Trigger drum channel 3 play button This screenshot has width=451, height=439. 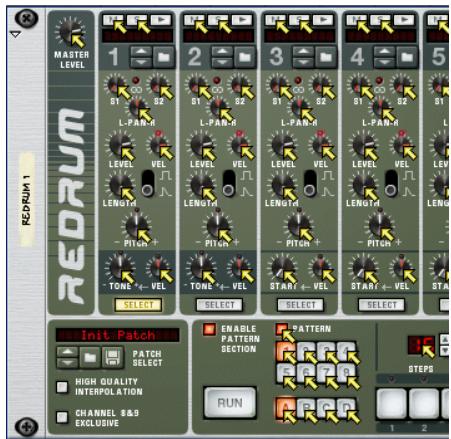323,20
